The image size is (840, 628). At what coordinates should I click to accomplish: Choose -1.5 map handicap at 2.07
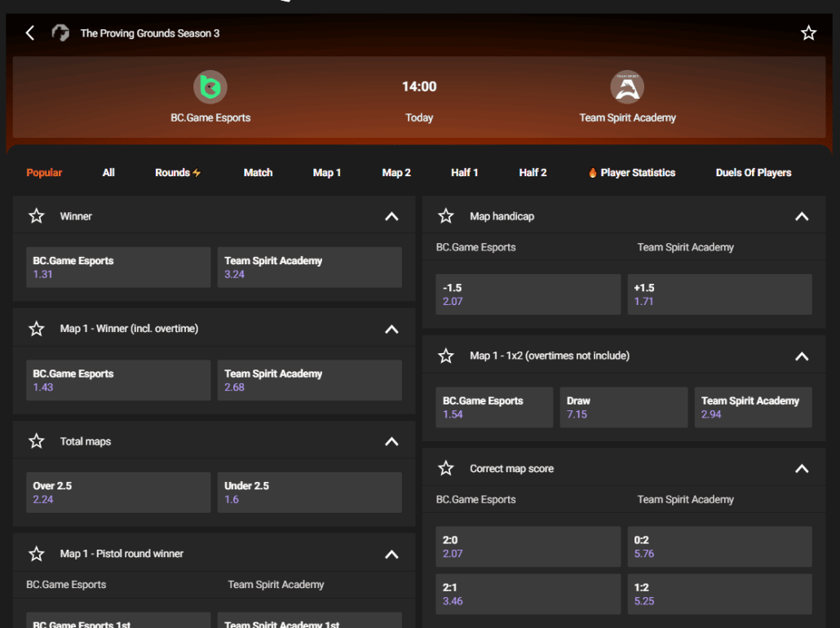pyautogui.click(x=528, y=294)
